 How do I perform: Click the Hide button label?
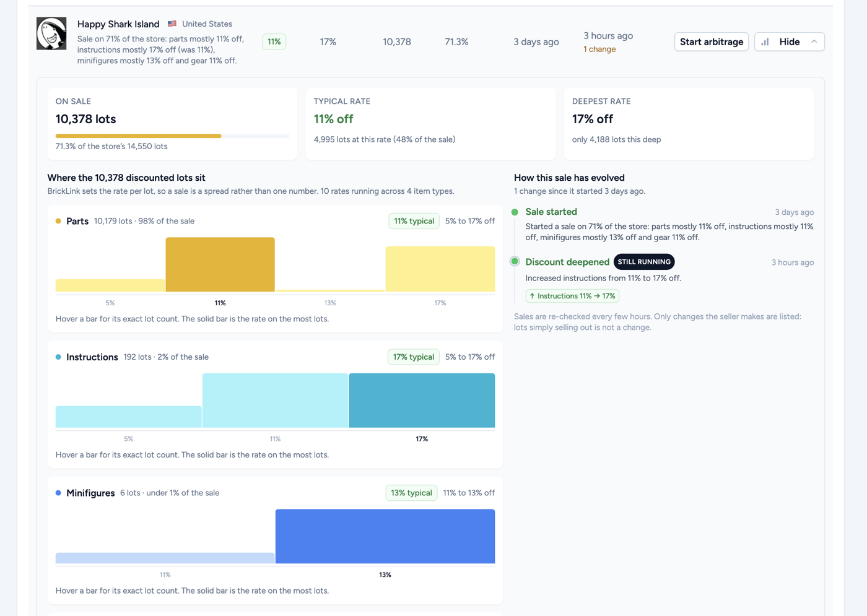[789, 41]
